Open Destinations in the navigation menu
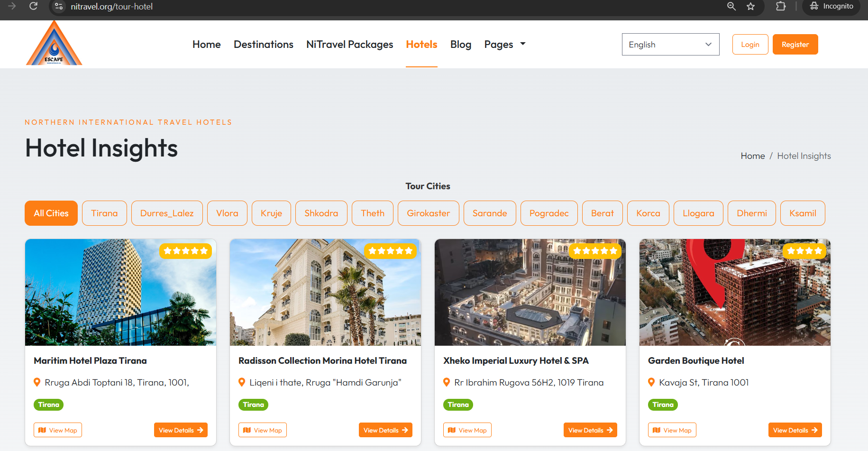The width and height of the screenshot is (868, 451). pyautogui.click(x=264, y=44)
